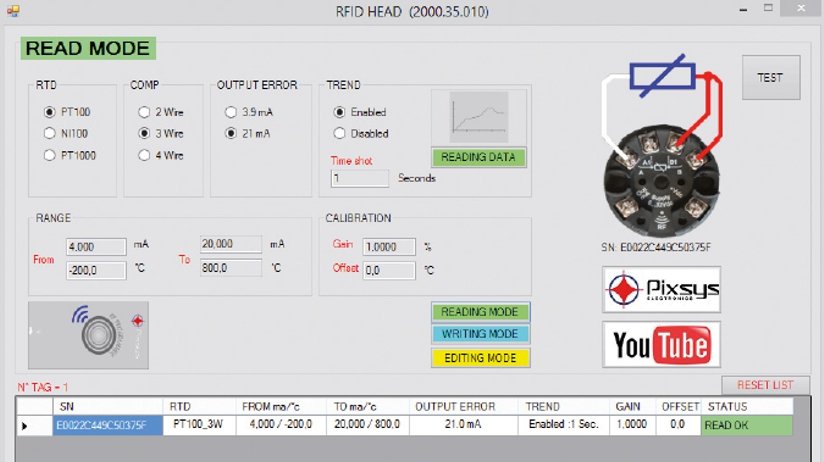Image resolution: width=824 pixels, height=462 pixels.
Task: Click the Time shot seconds field
Action: [359, 178]
